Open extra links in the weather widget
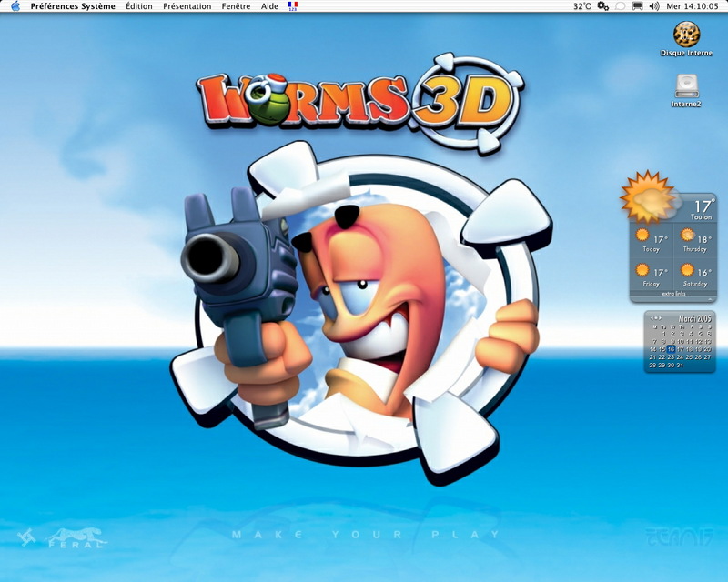Viewport: 728px width, 582px height. pos(673,294)
